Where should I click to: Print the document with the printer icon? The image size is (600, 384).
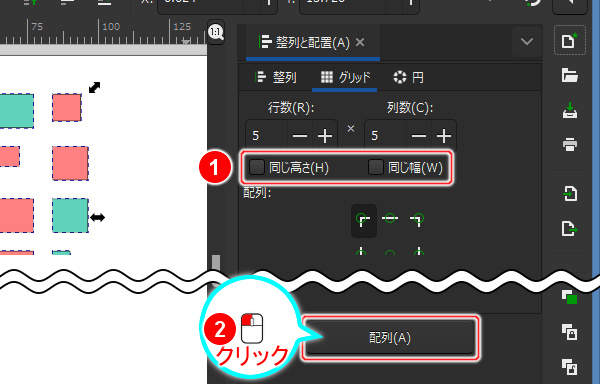tap(569, 145)
